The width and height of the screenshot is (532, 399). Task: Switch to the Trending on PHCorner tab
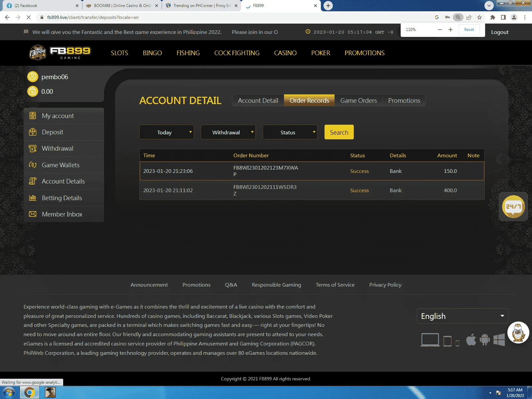click(201, 6)
